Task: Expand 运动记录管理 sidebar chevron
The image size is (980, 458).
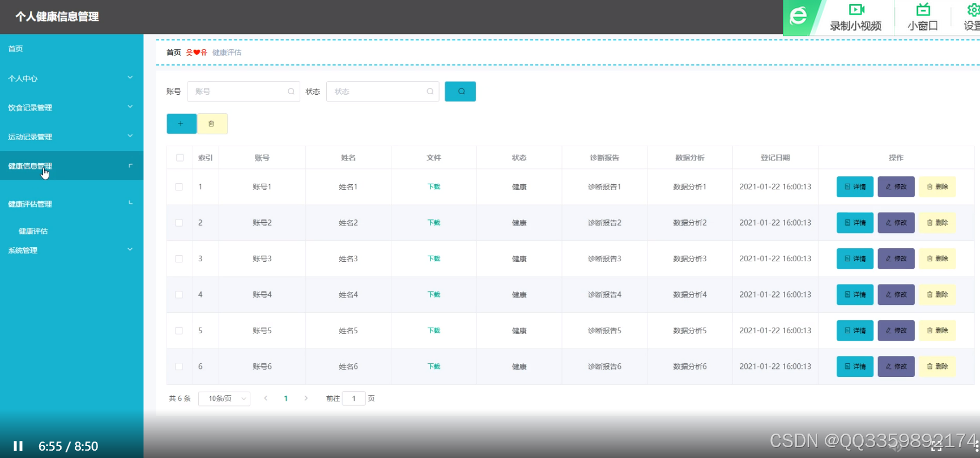Action: tap(130, 136)
